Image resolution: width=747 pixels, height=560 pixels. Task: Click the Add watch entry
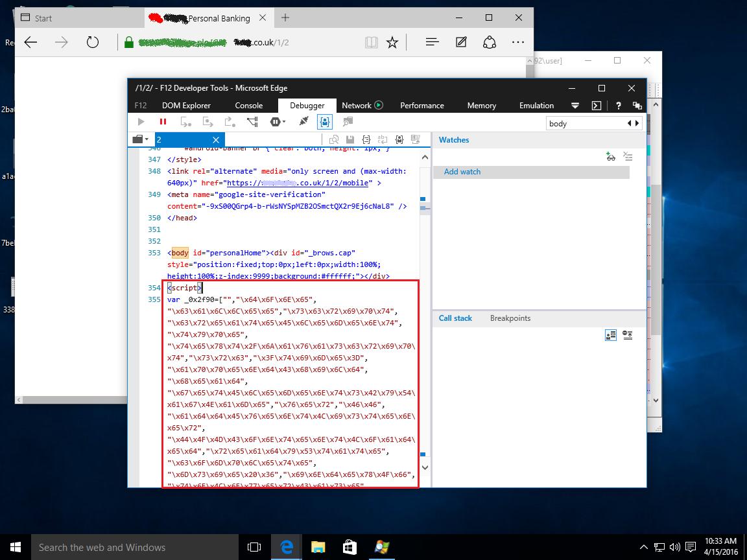462,172
